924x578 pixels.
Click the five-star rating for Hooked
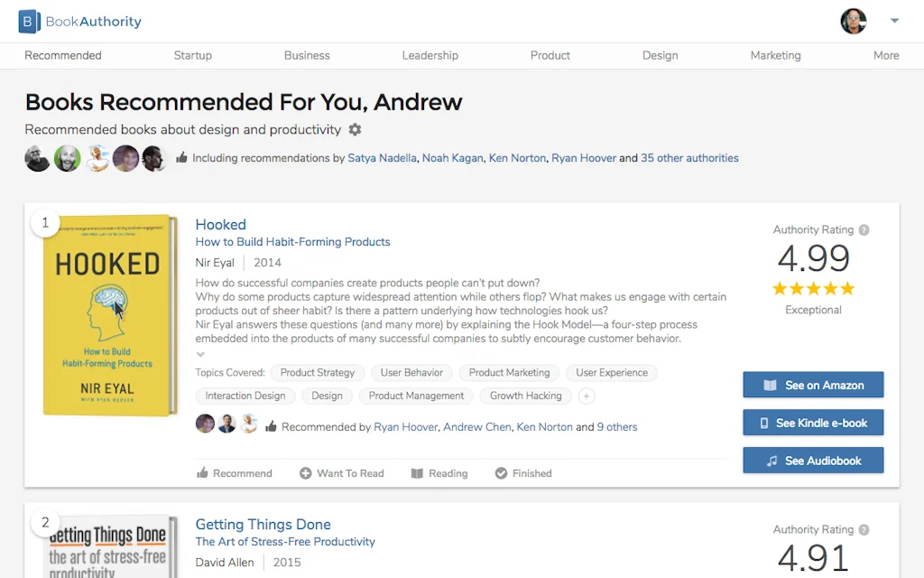(x=813, y=289)
